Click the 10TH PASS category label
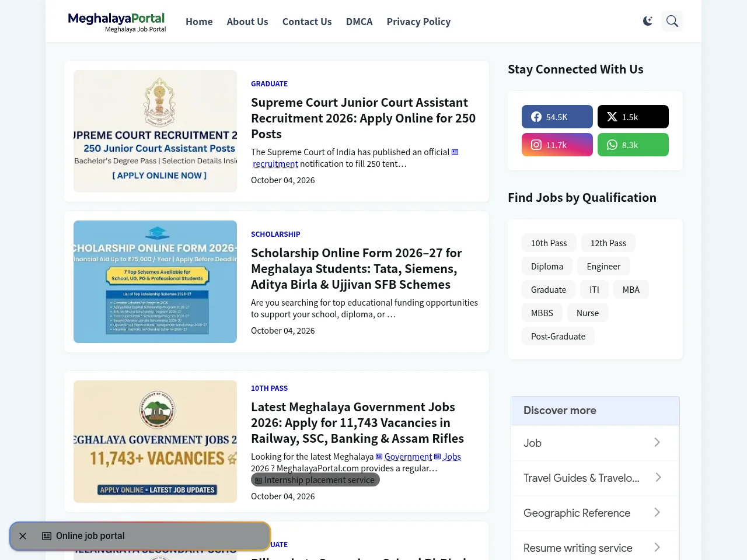This screenshot has width=747, height=560. coord(269,388)
